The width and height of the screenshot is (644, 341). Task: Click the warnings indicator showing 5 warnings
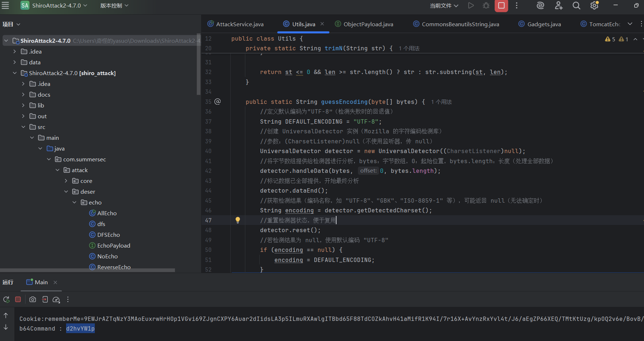(610, 39)
